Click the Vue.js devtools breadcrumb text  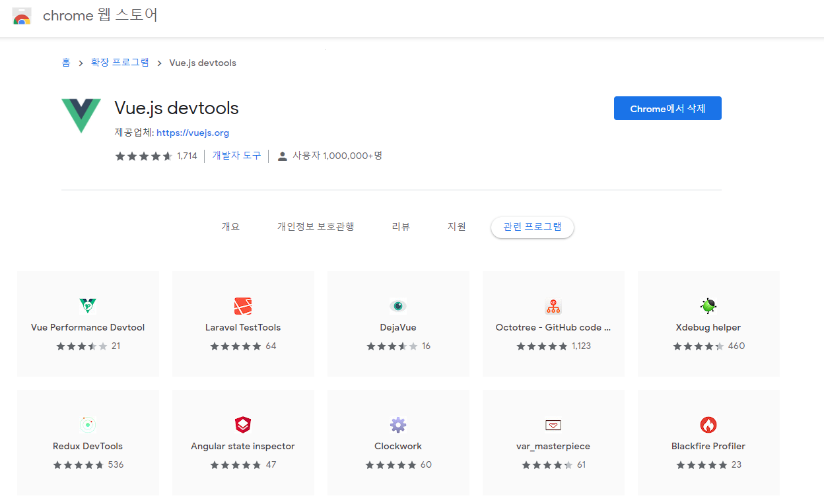[x=203, y=63]
